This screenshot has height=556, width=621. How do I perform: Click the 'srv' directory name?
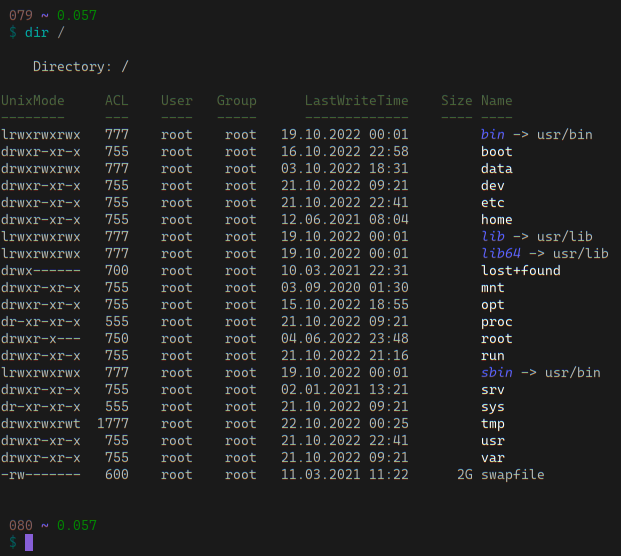click(x=493, y=390)
